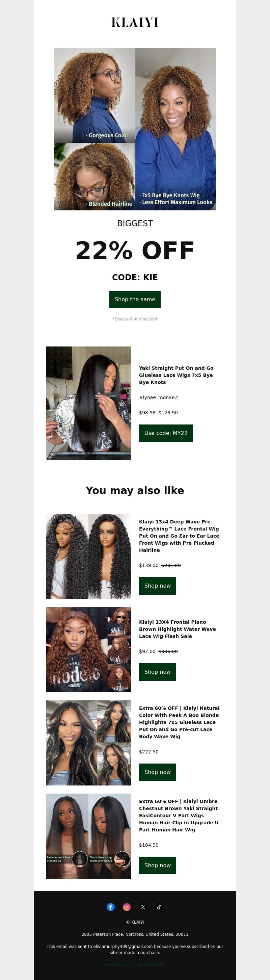Image resolution: width=270 pixels, height=980 pixels.
Task: Open the Edit preferences link
Action: [x=120, y=965]
